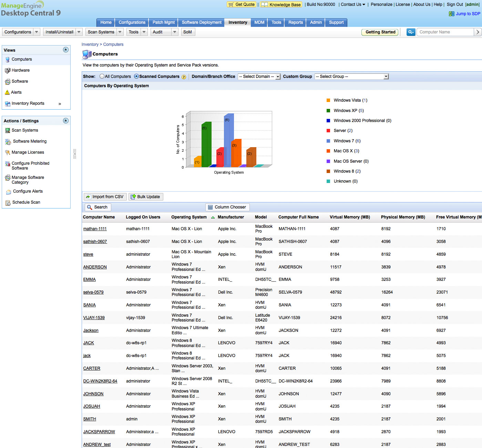482x448 pixels.
Task: Open the Select Domain dropdown
Action: pos(259,77)
